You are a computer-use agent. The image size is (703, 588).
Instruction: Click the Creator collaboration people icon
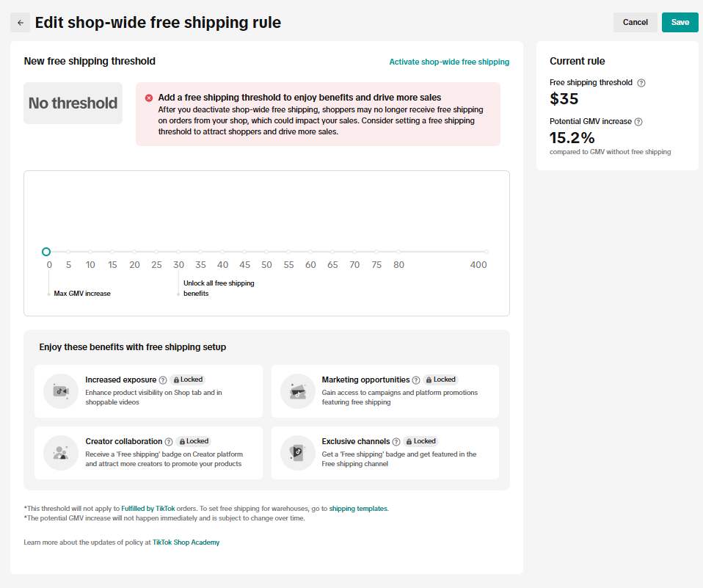point(60,453)
